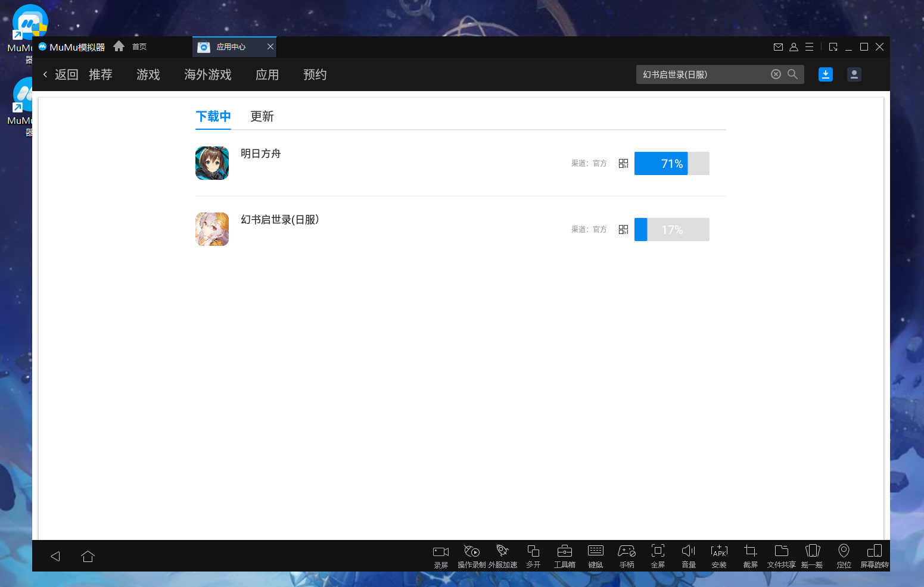Image resolution: width=924 pixels, height=587 pixels.
Task: Open the download manager icon
Action: coord(826,74)
